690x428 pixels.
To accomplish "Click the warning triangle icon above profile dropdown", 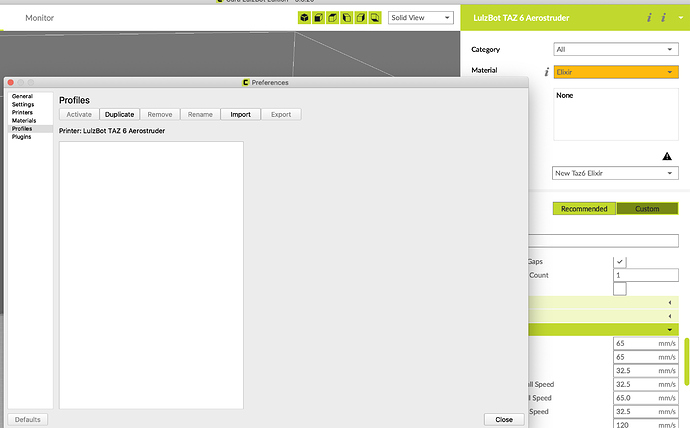I will (x=667, y=156).
